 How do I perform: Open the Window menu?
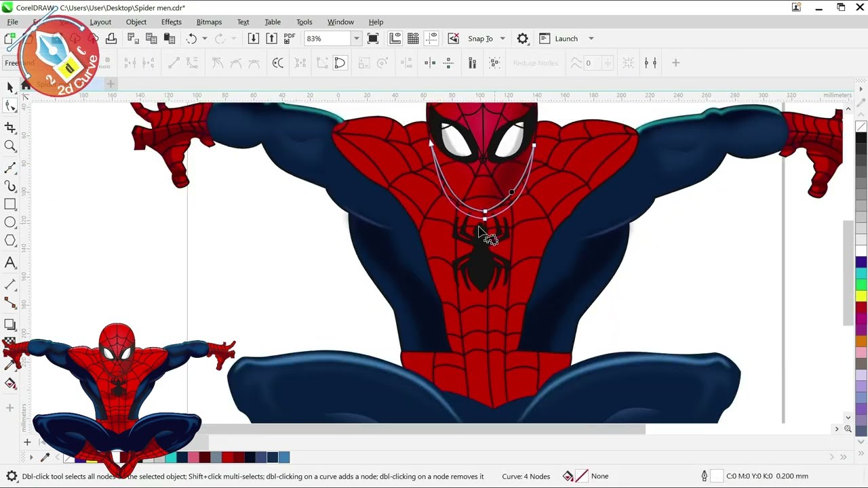coord(340,22)
